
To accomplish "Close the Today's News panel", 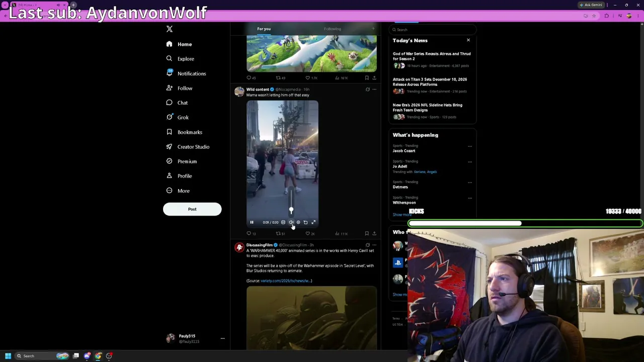I will click(468, 40).
